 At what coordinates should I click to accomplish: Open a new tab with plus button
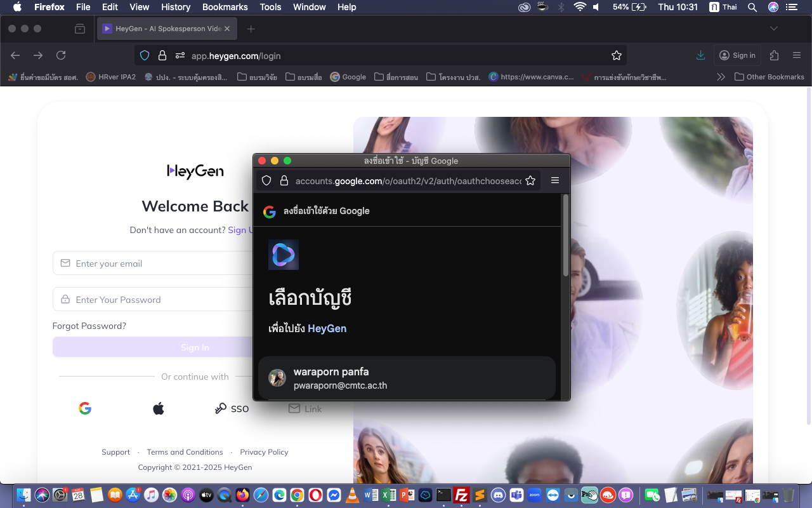coord(251,29)
